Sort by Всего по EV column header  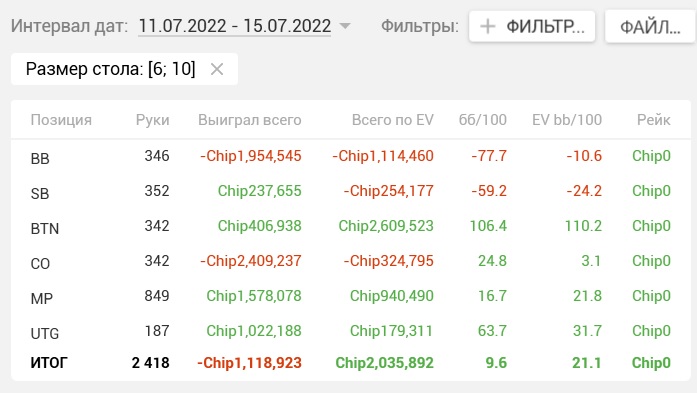pos(393,120)
